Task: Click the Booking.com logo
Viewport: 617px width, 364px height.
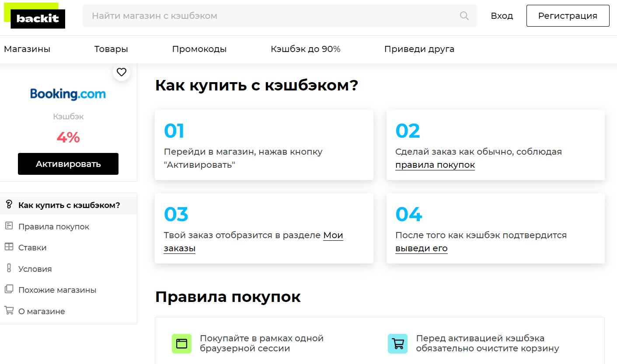Action: 68,94
